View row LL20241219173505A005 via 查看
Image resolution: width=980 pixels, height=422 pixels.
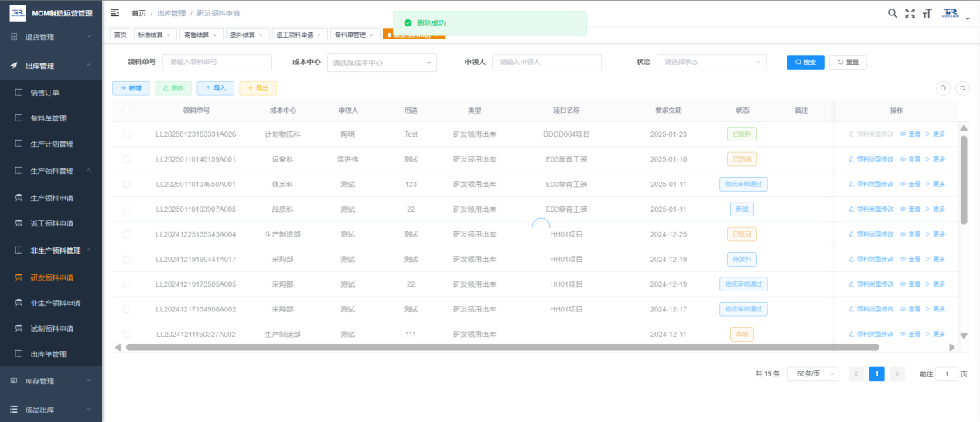pos(910,284)
